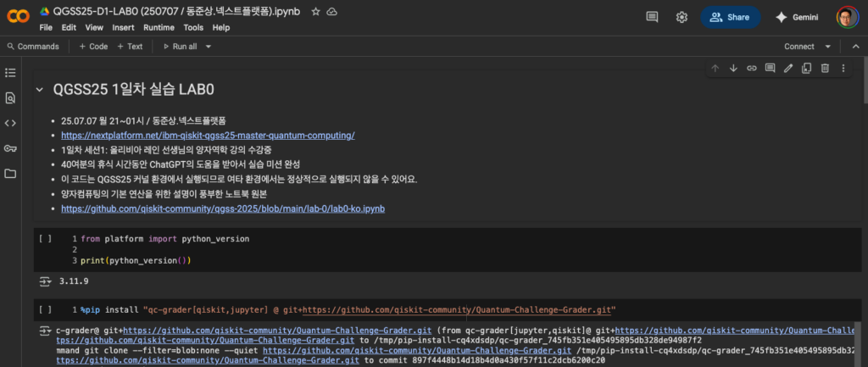Open the Tools menu
The image size is (868, 367).
194,28
